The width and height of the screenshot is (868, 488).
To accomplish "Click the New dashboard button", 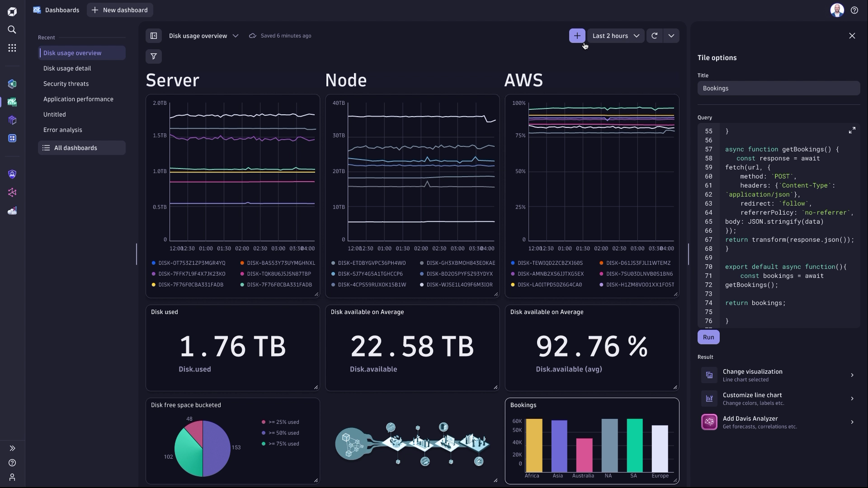I will coord(120,10).
